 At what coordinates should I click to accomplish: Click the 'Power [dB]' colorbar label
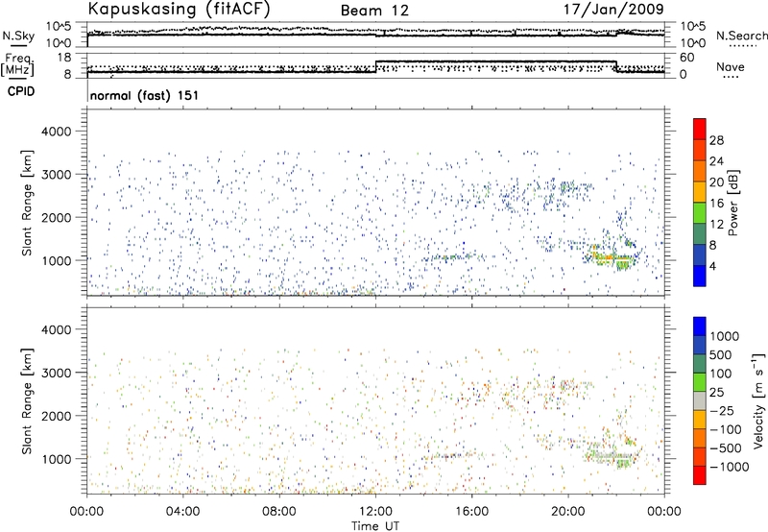click(x=732, y=203)
